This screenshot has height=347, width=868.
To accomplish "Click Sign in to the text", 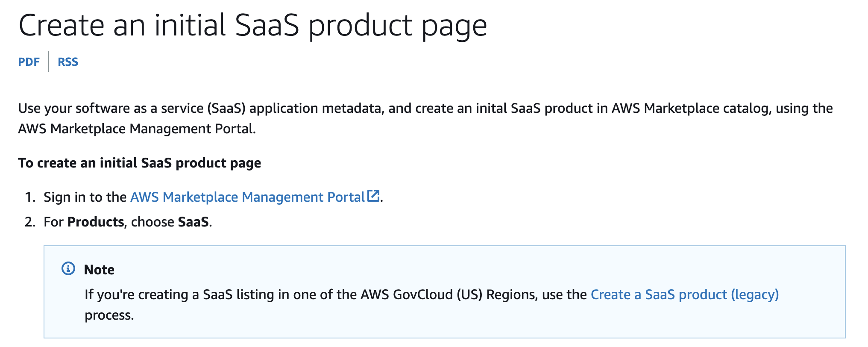I will tap(85, 197).
